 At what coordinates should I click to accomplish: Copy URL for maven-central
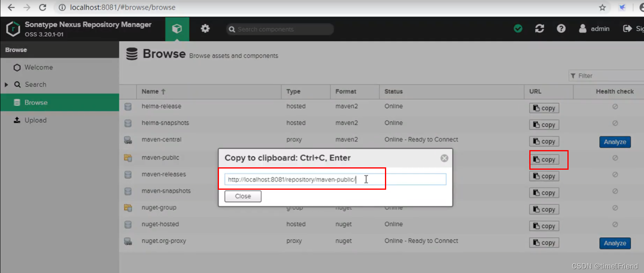(x=544, y=141)
